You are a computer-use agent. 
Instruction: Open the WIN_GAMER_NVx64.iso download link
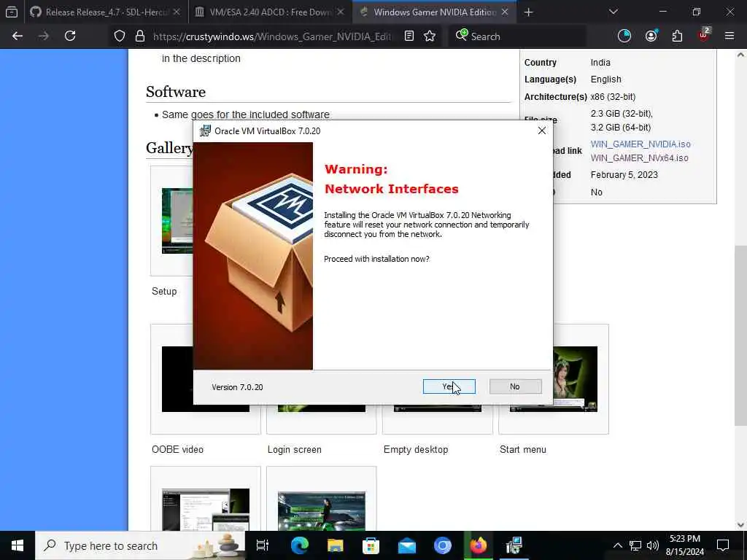[639, 157]
